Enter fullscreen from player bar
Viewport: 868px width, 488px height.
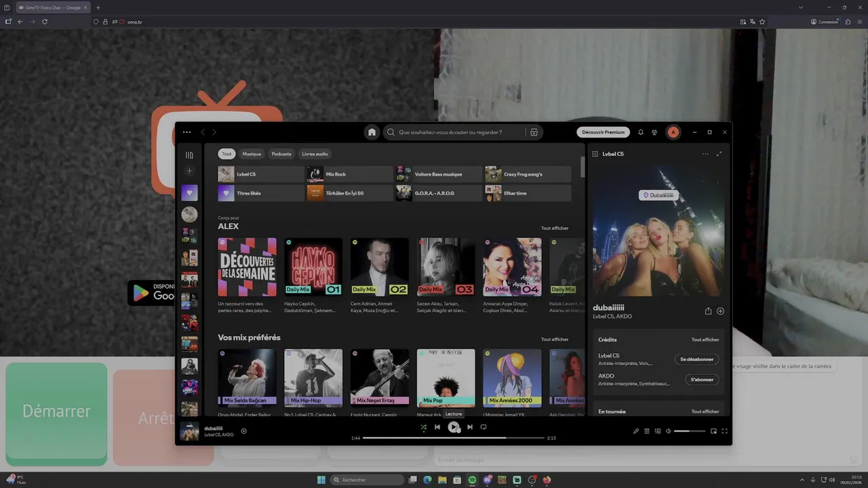pos(724,431)
